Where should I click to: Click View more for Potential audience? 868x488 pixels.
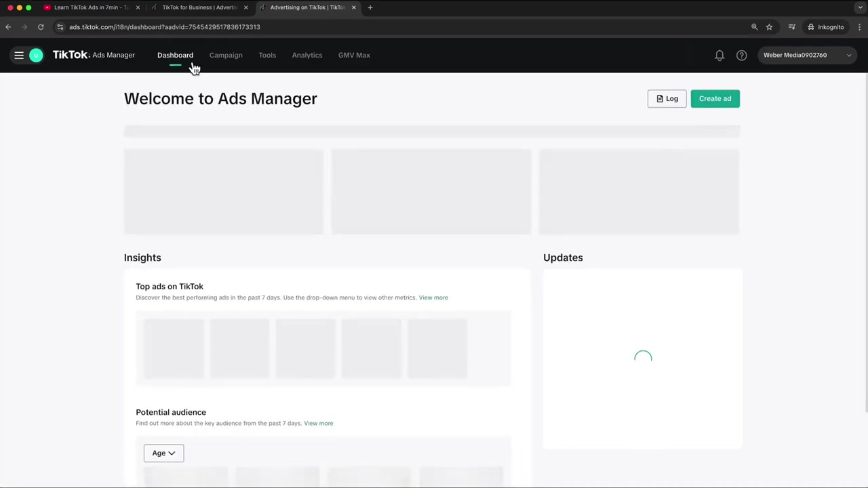319,423
